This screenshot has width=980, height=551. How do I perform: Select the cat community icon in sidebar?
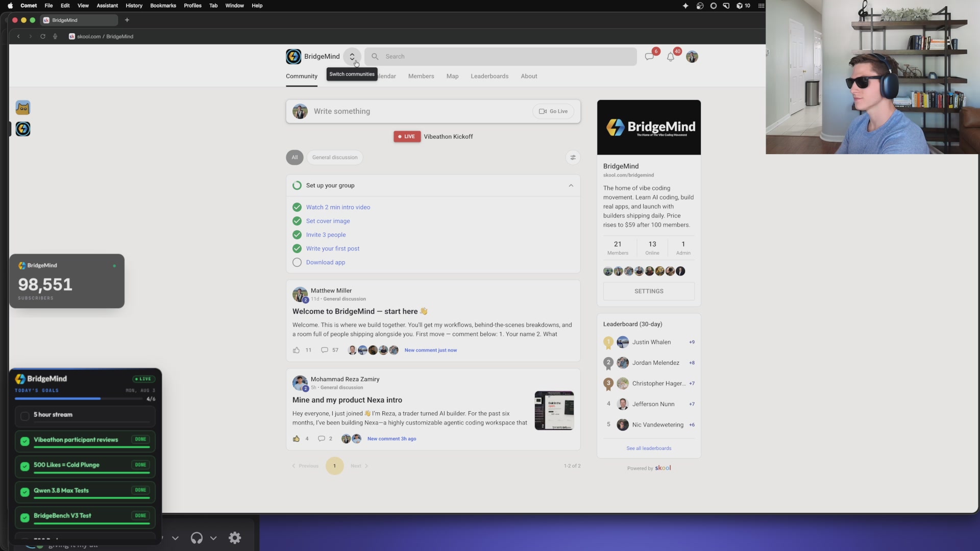coord(23,108)
